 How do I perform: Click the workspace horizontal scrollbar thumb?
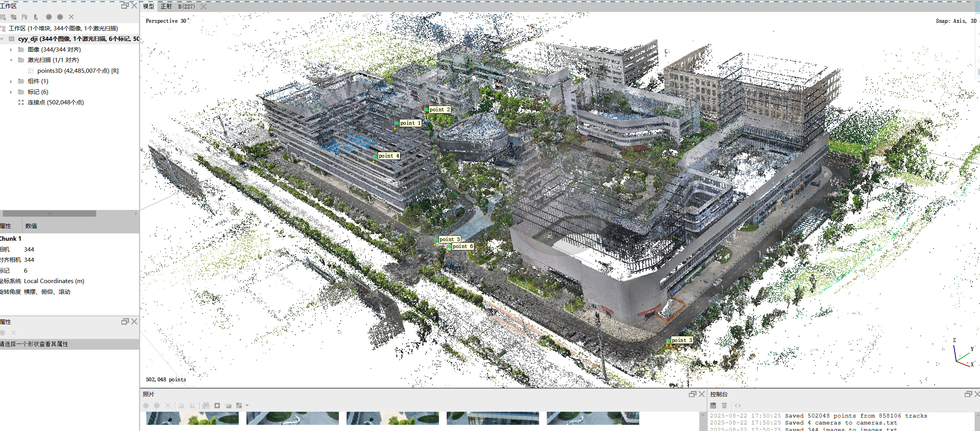click(49, 213)
